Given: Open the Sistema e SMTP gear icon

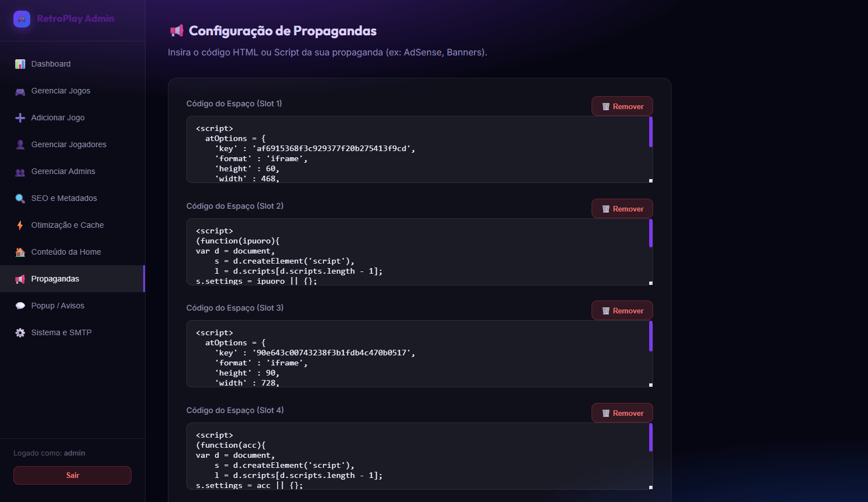Looking at the screenshot, I should (x=20, y=333).
